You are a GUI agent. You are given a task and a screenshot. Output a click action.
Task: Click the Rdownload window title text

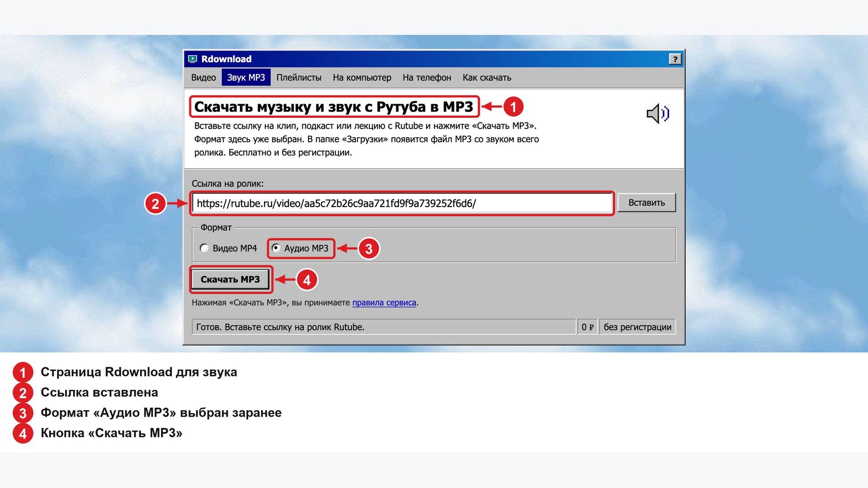pos(226,59)
